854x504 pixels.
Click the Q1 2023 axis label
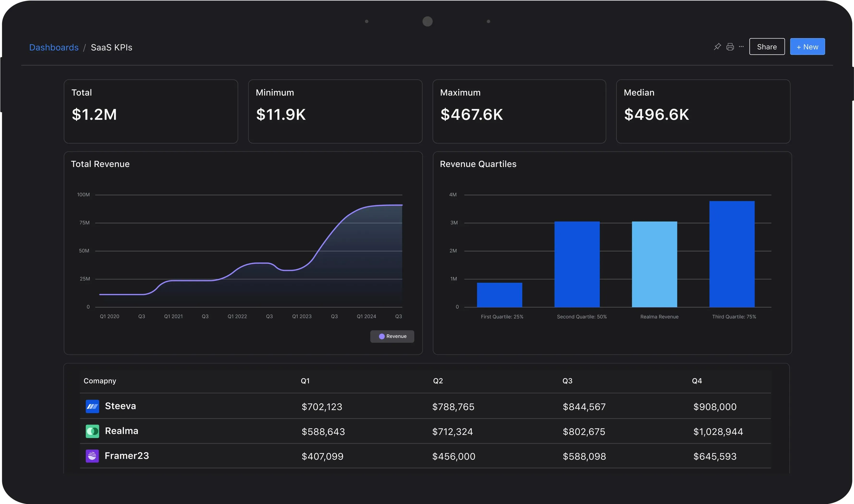tap(302, 317)
